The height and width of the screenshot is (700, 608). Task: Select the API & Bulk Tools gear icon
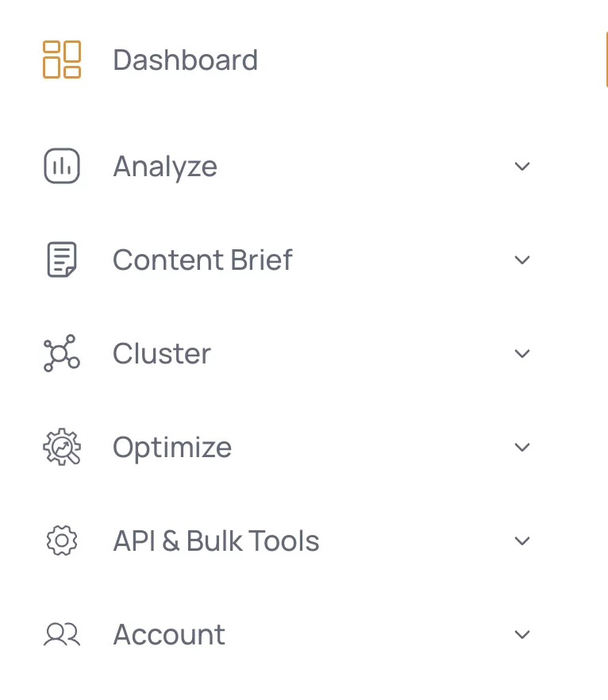pos(62,540)
